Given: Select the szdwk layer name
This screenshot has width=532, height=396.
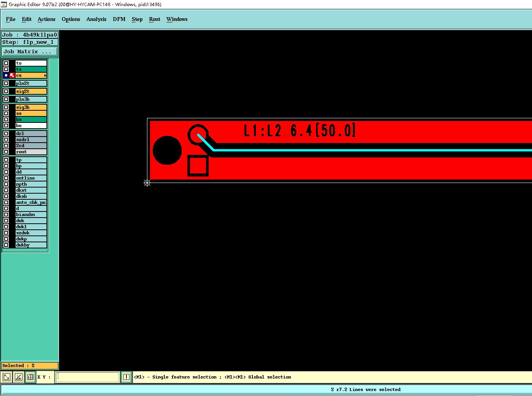Looking at the screenshot, I should coord(31,233).
